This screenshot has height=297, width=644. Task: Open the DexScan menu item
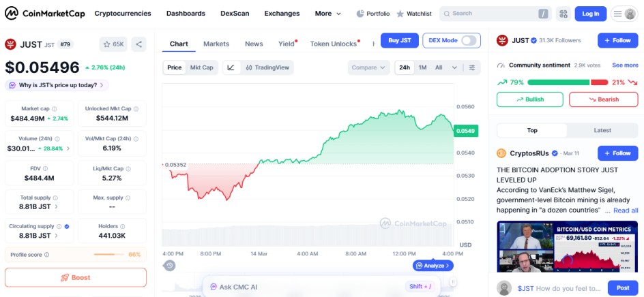(235, 14)
